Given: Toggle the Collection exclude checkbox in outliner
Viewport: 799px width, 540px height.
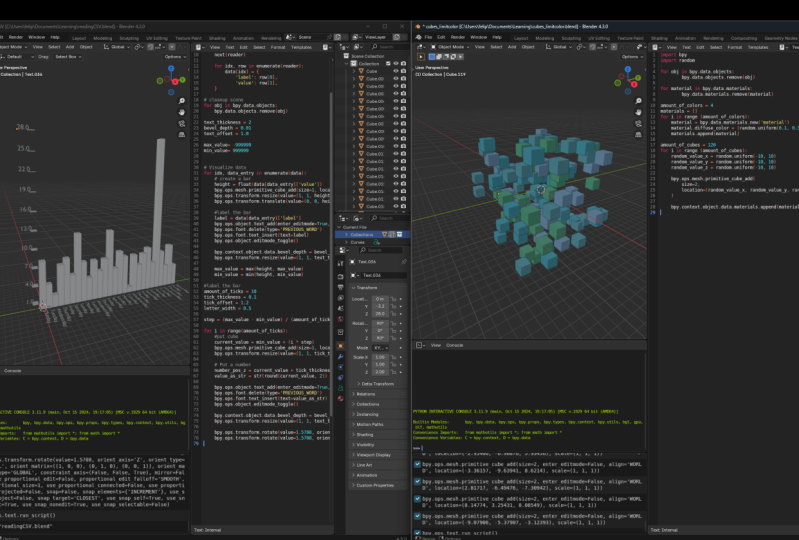Looking at the screenshot, I should pos(388,64).
